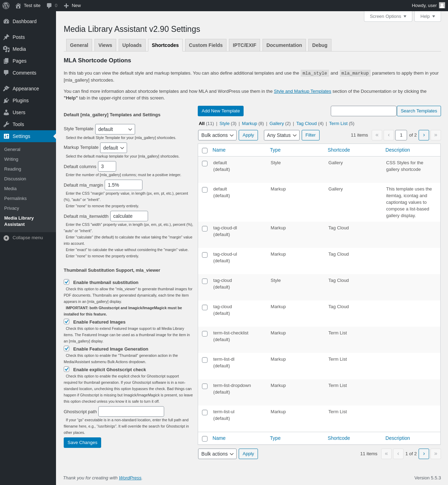This screenshot has height=485, width=448.
Task: Expand the Any Status filter dropdown
Action: pyautogui.click(x=281, y=135)
